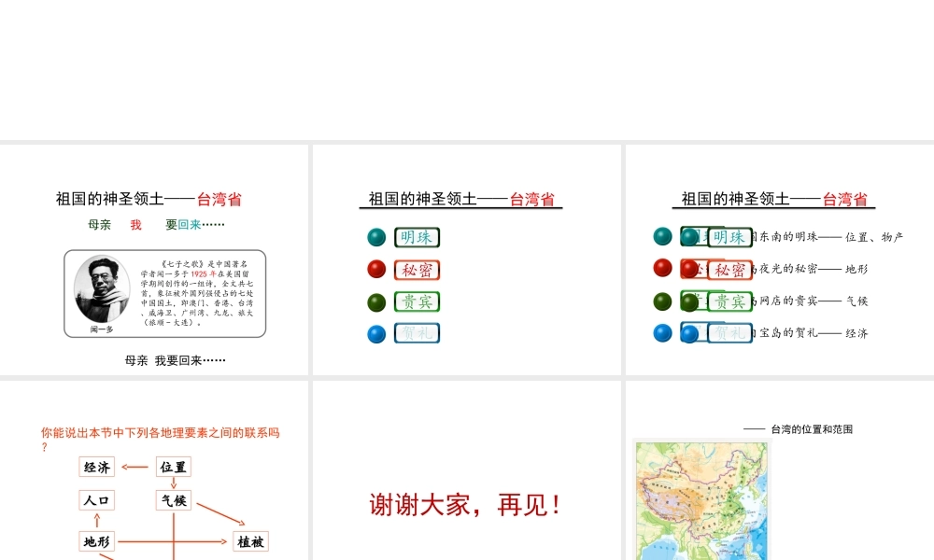Image resolution: width=934 pixels, height=560 pixels.
Task: Click the 人口 box in the relationship diagram
Action: coord(96,500)
